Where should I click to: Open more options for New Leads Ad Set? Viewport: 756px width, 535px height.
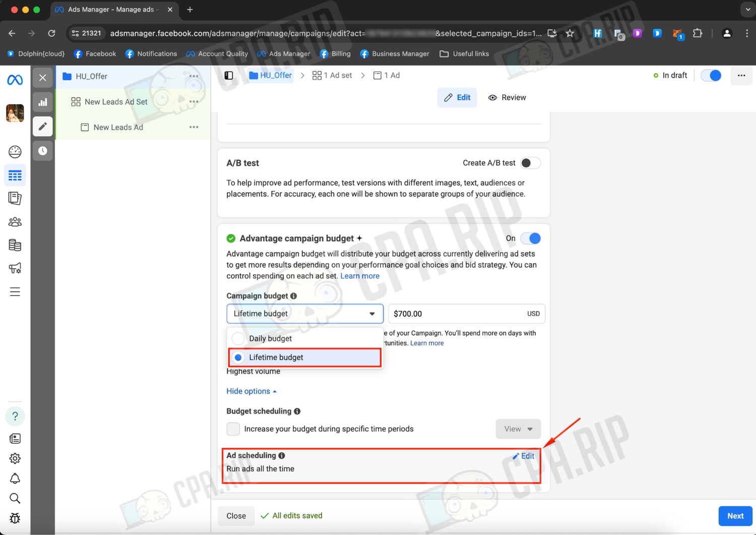click(194, 102)
